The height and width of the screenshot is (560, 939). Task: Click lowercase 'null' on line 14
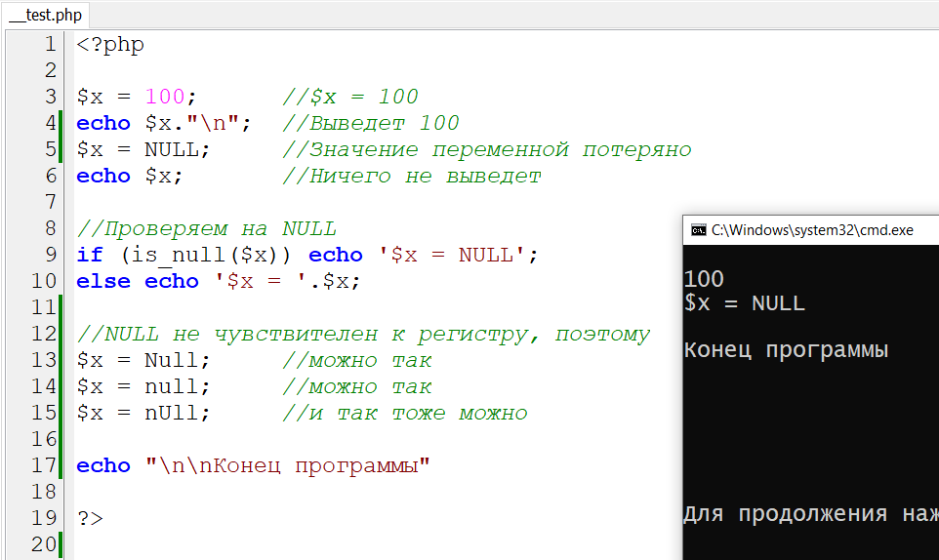(x=172, y=386)
